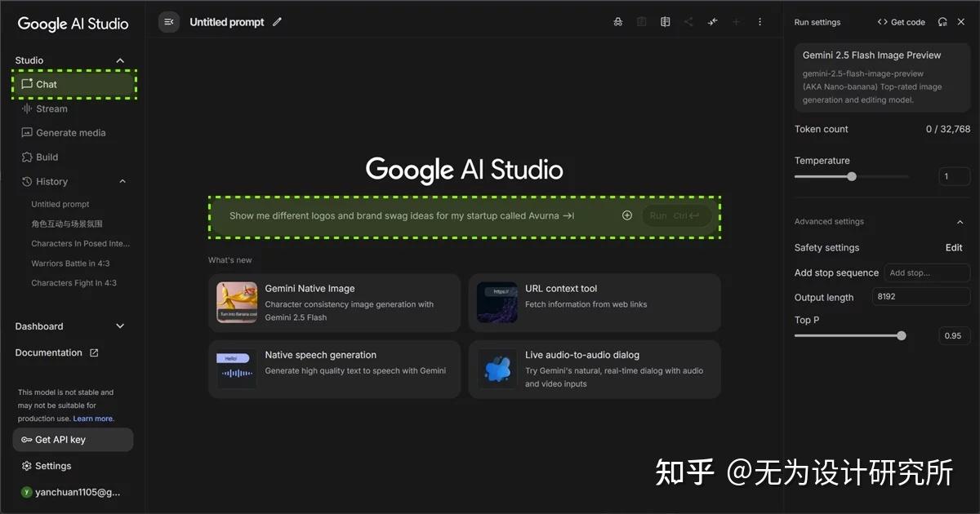The image size is (980, 514).
Task: Click the grayed-out clipboard save icon
Action: pos(642,22)
